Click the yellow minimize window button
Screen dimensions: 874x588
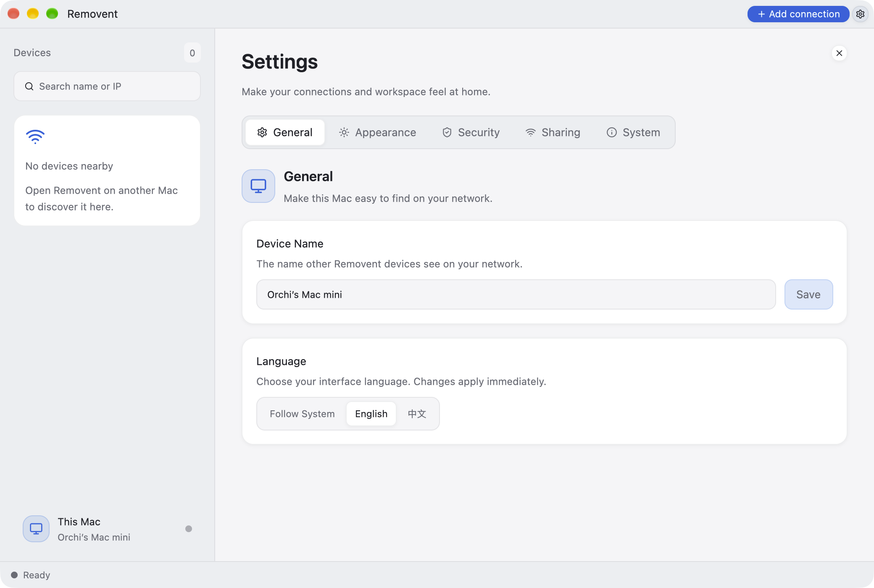click(x=33, y=14)
